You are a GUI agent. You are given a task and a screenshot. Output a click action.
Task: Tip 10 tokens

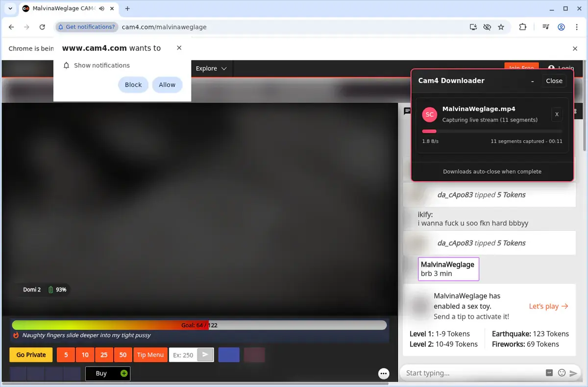85,355
